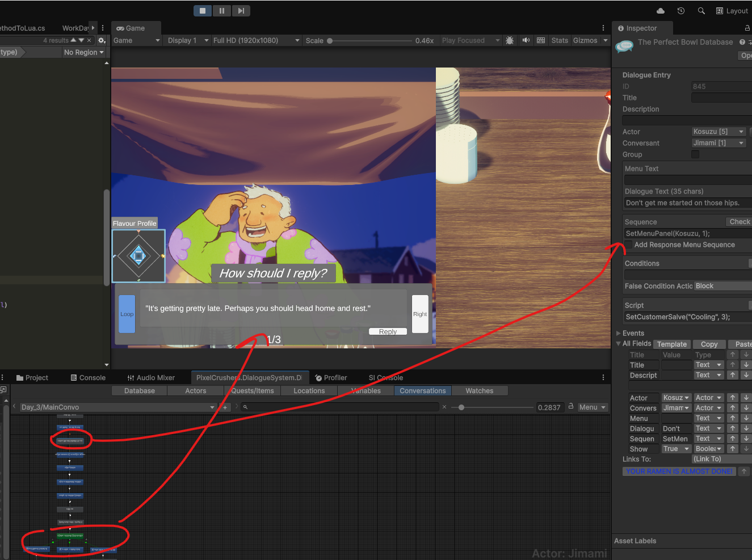Pause the game with the Pause button
Image resolution: width=752 pixels, height=560 pixels.
[222, 11]
